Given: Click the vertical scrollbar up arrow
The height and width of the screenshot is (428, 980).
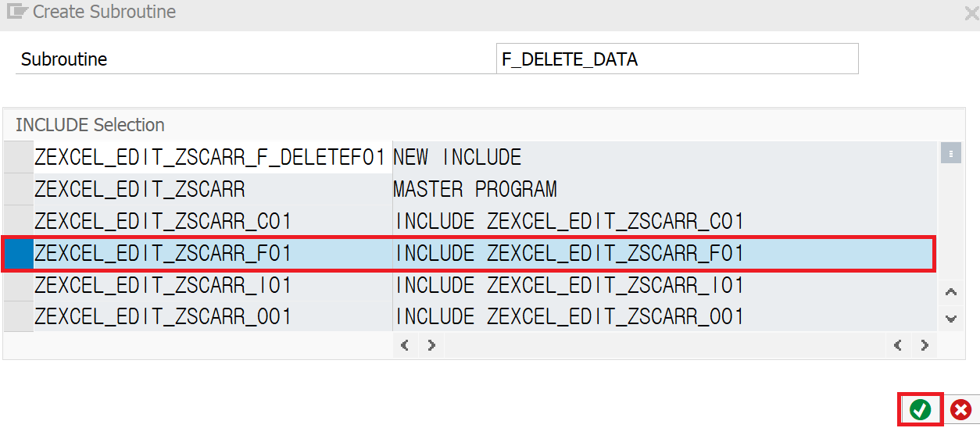Looking at the screenshot, I should tap(951, 293).
